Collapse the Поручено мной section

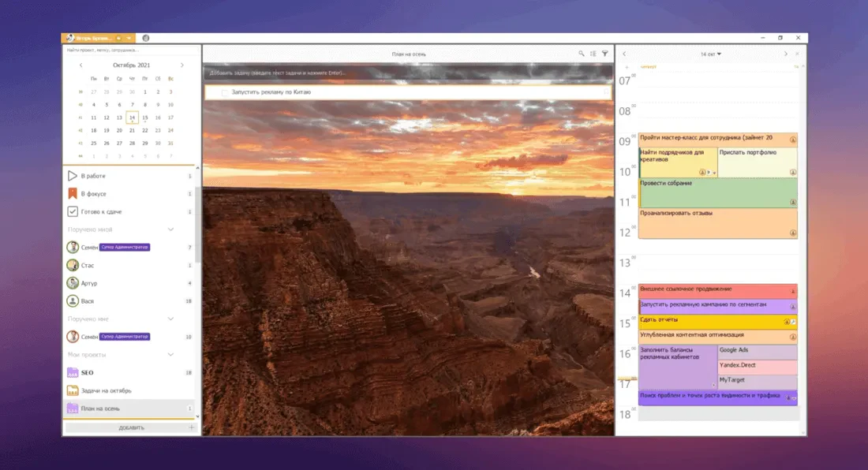[170, 229]
